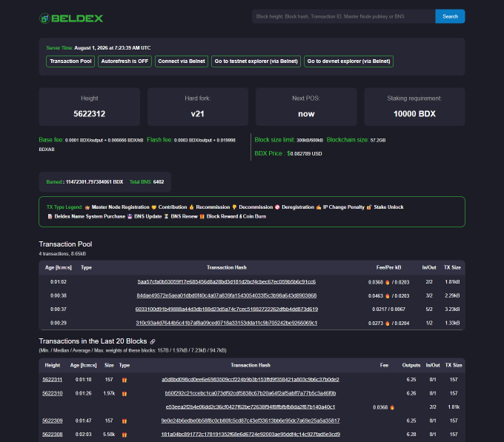
Task: Click the TX Size cell 3.23kB
Action: coord(452,309)
